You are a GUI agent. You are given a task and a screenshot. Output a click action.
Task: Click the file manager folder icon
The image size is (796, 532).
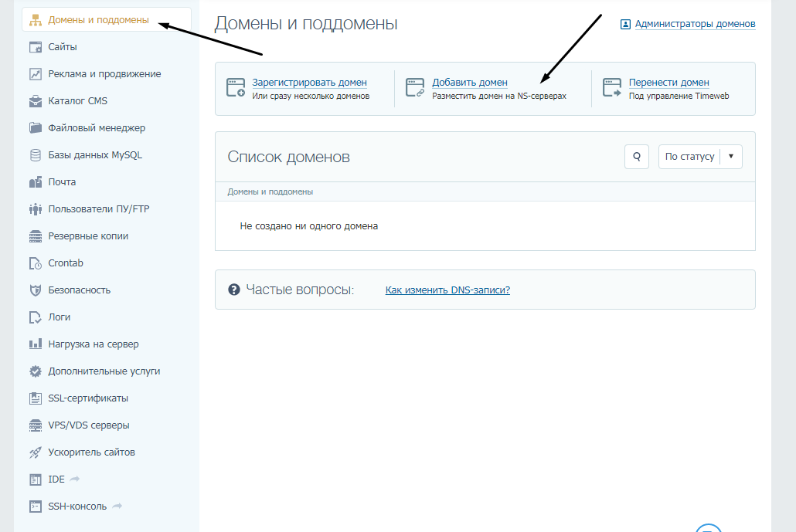35,128
